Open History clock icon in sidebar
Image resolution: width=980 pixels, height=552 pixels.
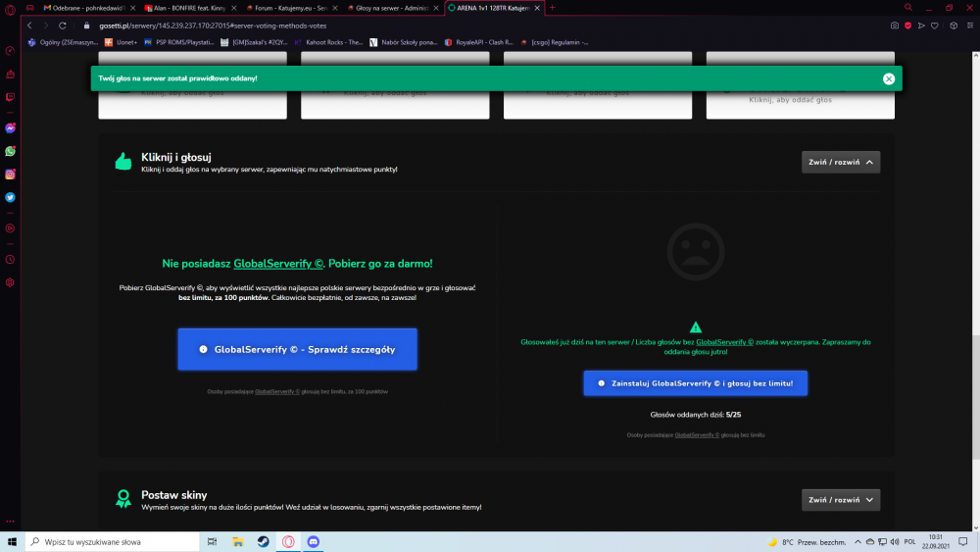point(10,260)
